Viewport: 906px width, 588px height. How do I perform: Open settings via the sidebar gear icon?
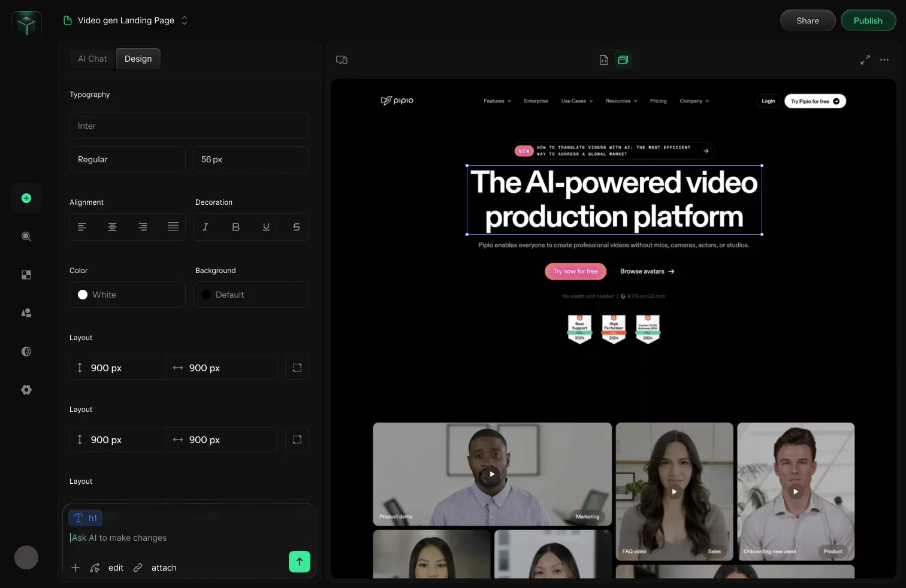pyautogui.click(x=26, y=390)
